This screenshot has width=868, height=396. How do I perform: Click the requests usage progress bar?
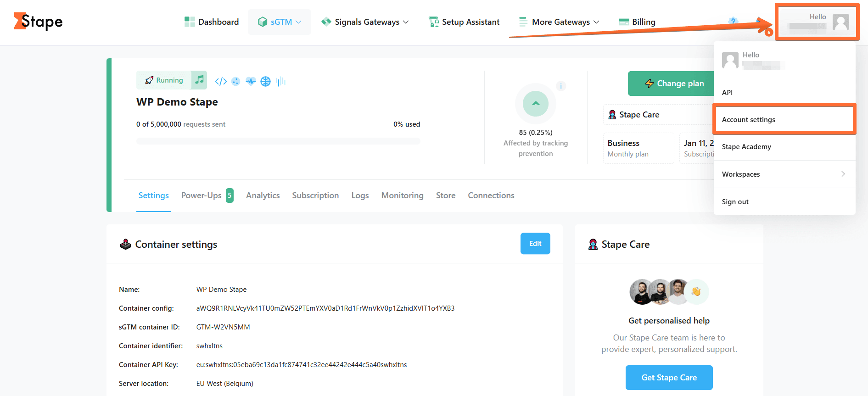click(278, 141)
